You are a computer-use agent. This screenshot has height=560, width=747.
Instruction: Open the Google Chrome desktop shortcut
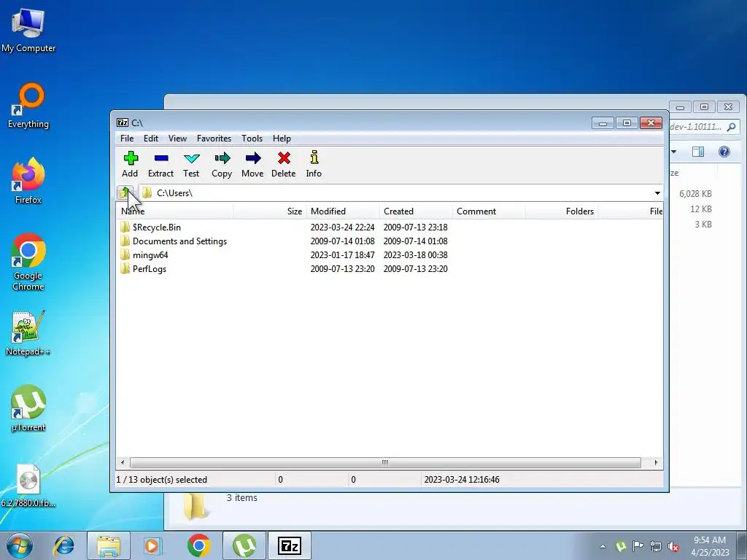pos(28,262)
